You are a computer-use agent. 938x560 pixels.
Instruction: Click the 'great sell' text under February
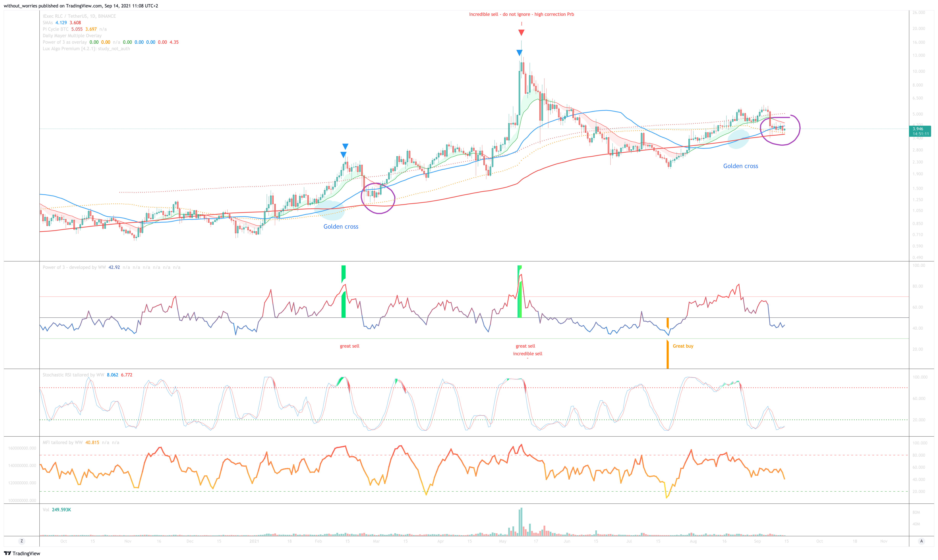pos(350,346)
